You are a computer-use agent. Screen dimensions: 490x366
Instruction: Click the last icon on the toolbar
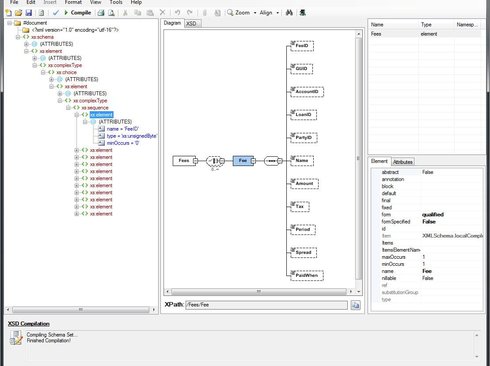click(302, 13)
